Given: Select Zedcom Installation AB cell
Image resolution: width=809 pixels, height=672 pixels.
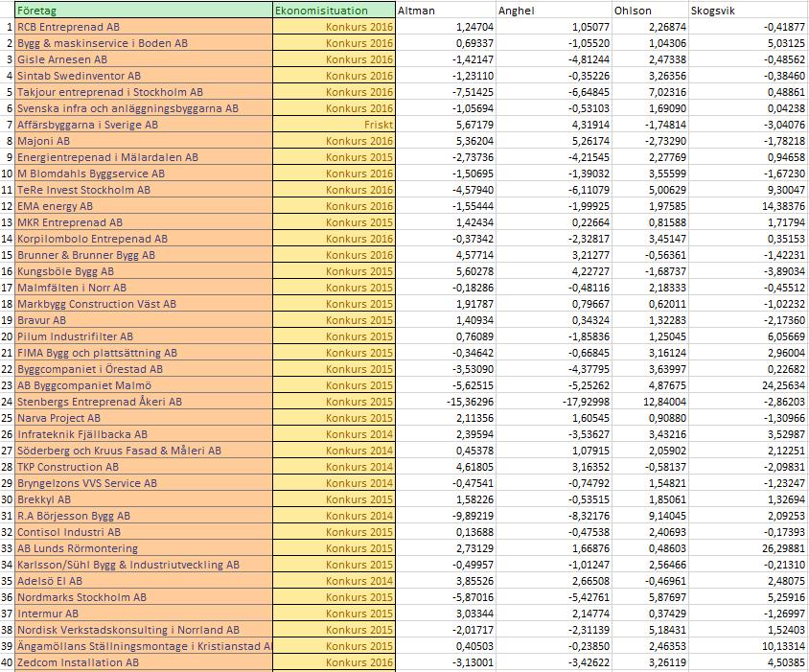Looking at the screenshot, I should click(x=144, y=662).
